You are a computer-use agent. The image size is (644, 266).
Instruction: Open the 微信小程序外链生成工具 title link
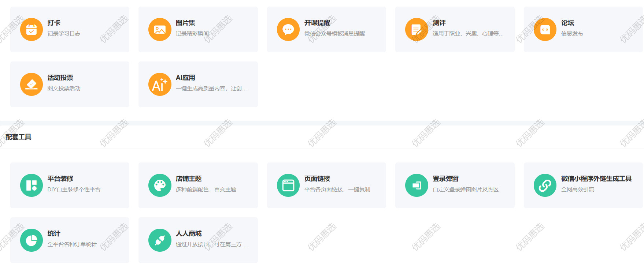596,179
